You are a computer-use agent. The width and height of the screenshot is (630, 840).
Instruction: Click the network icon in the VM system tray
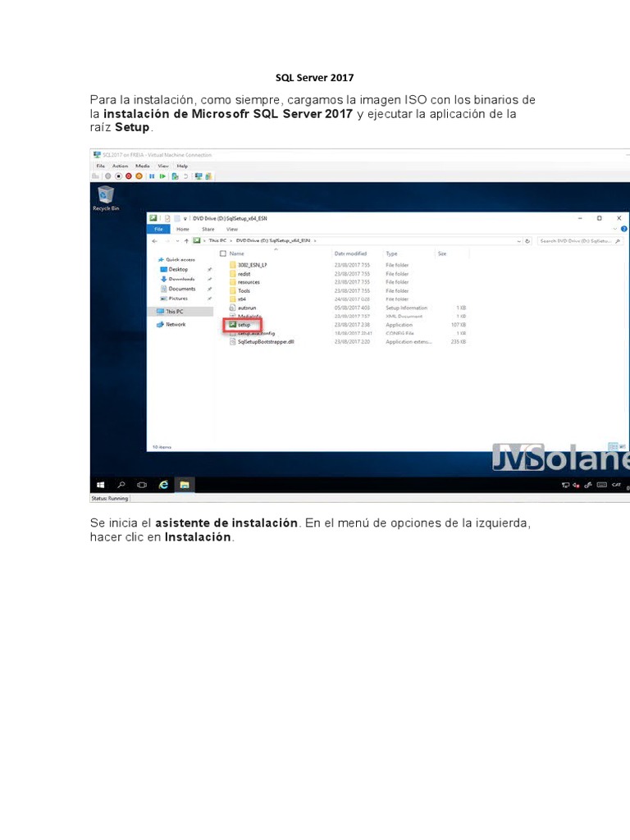565,486
